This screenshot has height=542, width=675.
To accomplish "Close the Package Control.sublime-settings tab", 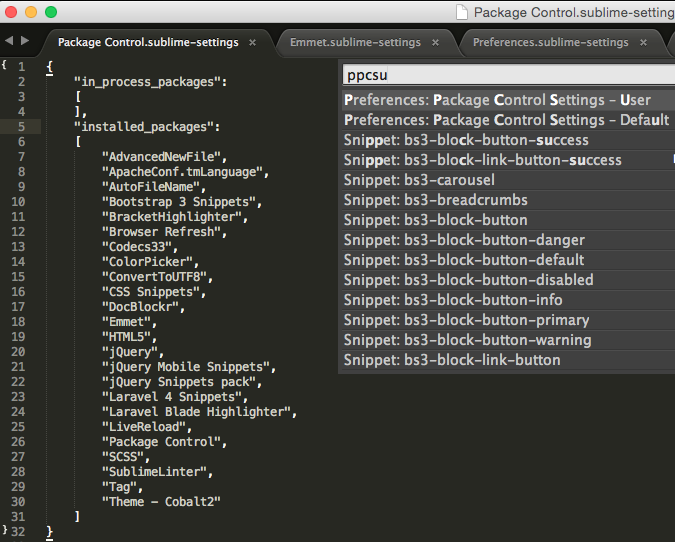I will pos(253,43).
